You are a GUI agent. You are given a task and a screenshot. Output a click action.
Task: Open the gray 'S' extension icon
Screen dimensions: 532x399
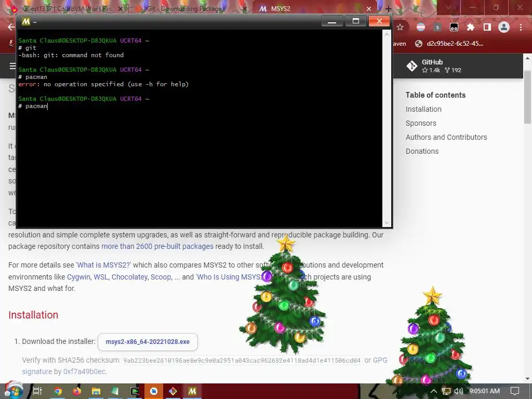(437, 27)
